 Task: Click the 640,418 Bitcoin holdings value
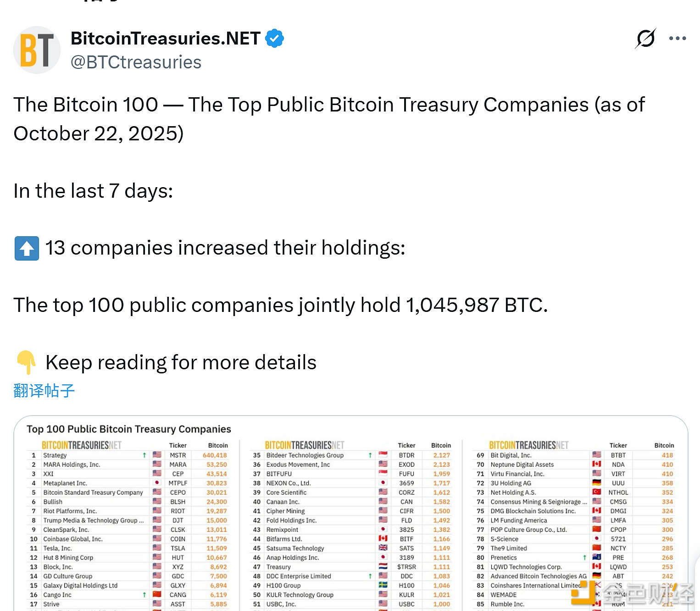tap(215, 455)
